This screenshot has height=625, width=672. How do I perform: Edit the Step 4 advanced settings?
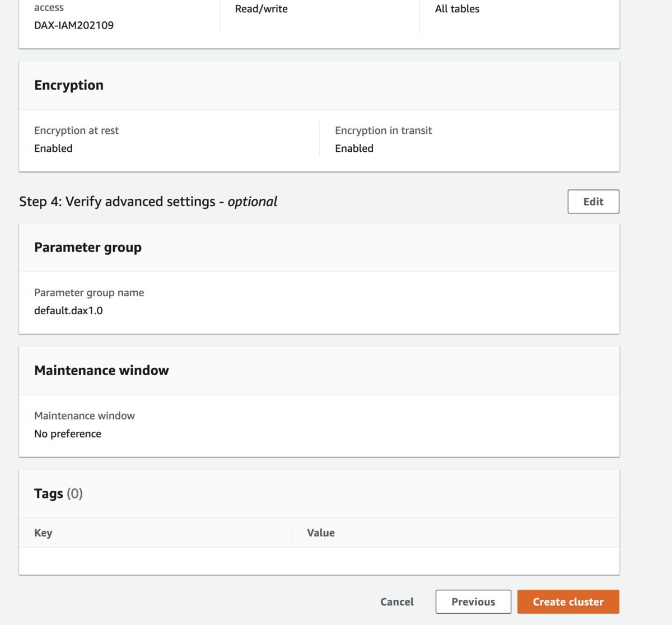point(593,202)
